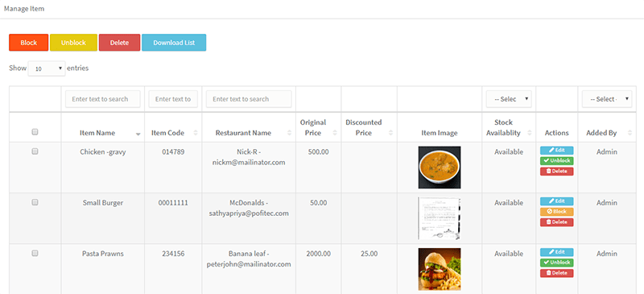The height and width of the screenshot is (294, 644).
Task: Click the Download List button
Action: point(174,43)
